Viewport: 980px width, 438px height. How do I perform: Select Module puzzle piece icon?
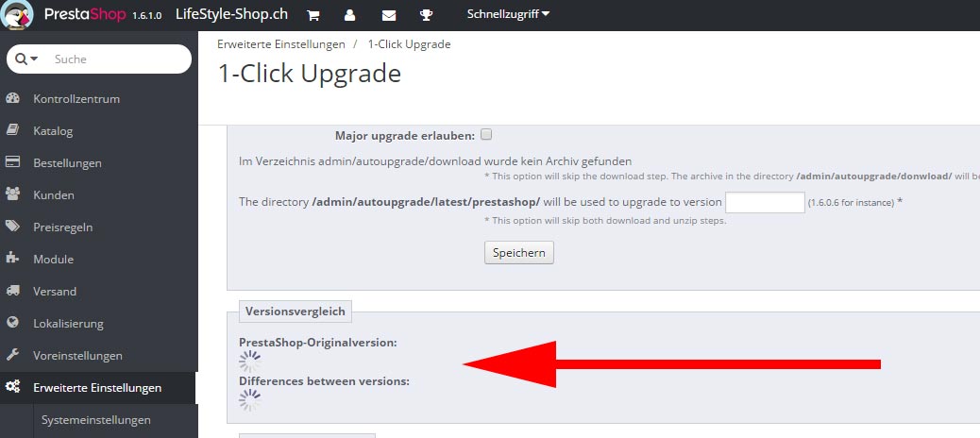point(12,258)
